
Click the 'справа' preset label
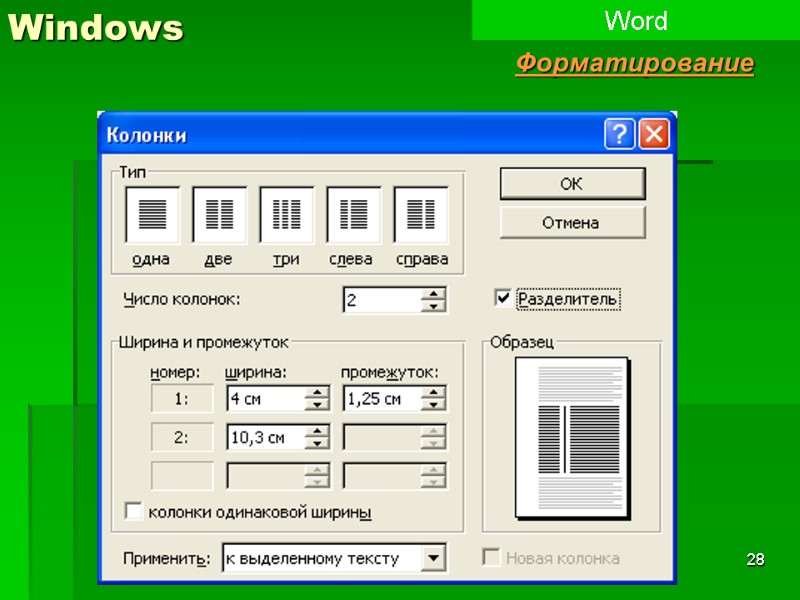click(x=422, y=259)
